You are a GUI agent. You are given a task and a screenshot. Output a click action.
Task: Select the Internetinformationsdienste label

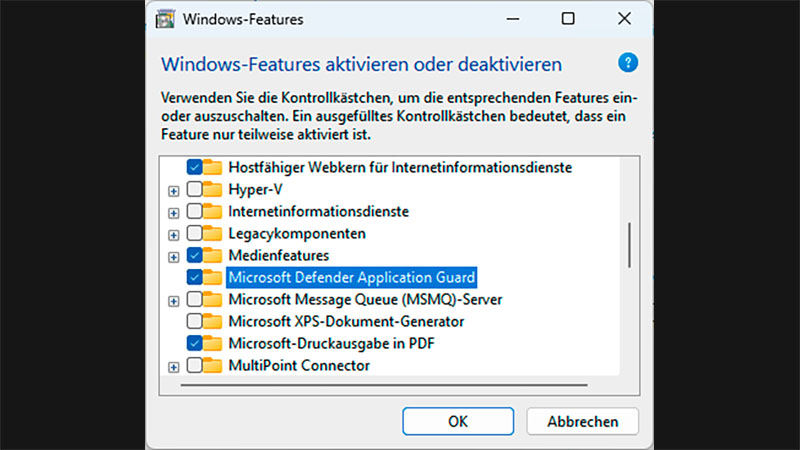point(318,211)
